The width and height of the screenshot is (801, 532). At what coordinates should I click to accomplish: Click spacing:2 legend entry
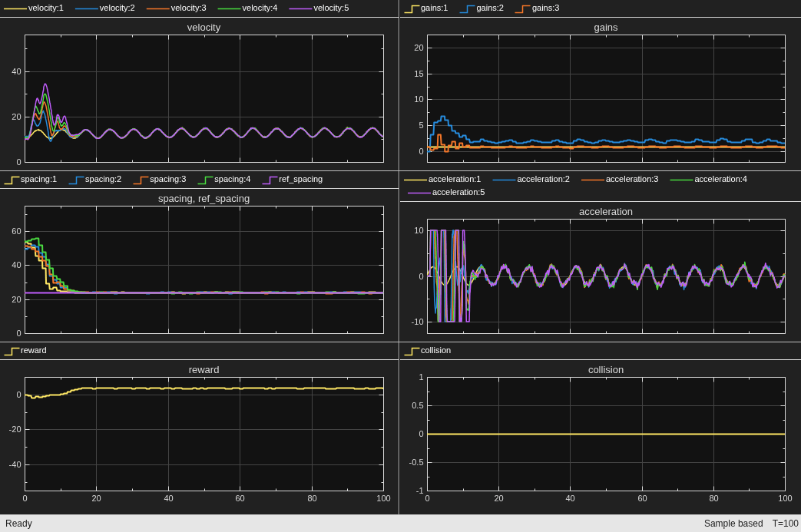(95, 179)
